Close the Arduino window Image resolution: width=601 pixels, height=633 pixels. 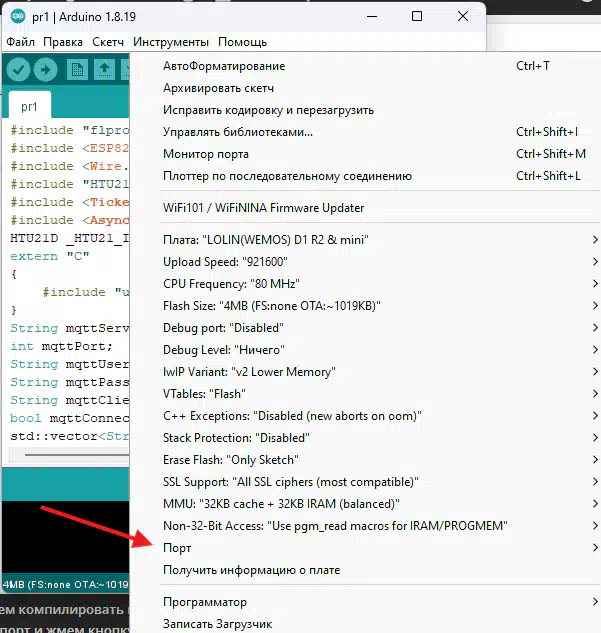point(463,16)
